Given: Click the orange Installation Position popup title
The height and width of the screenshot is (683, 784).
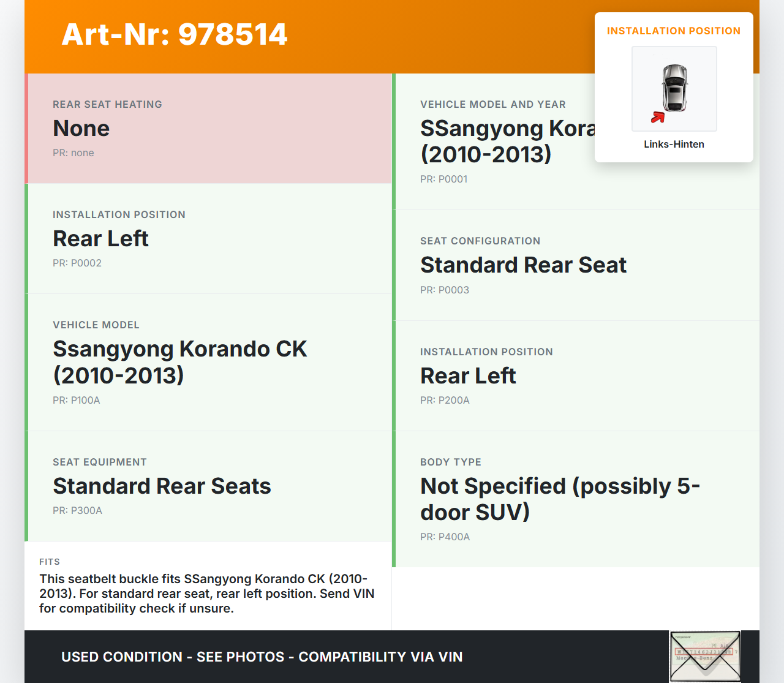Looking at the screenshot, I should (673, 31).
